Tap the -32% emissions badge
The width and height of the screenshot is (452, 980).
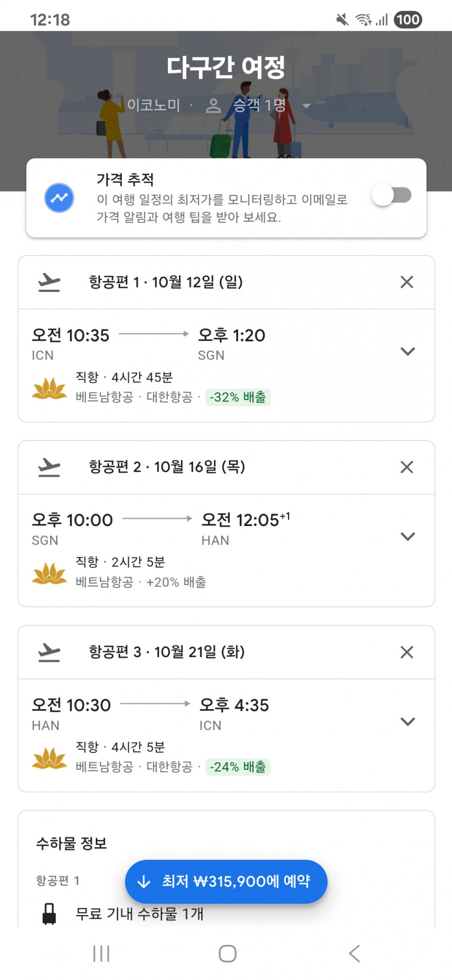[238, 397]
